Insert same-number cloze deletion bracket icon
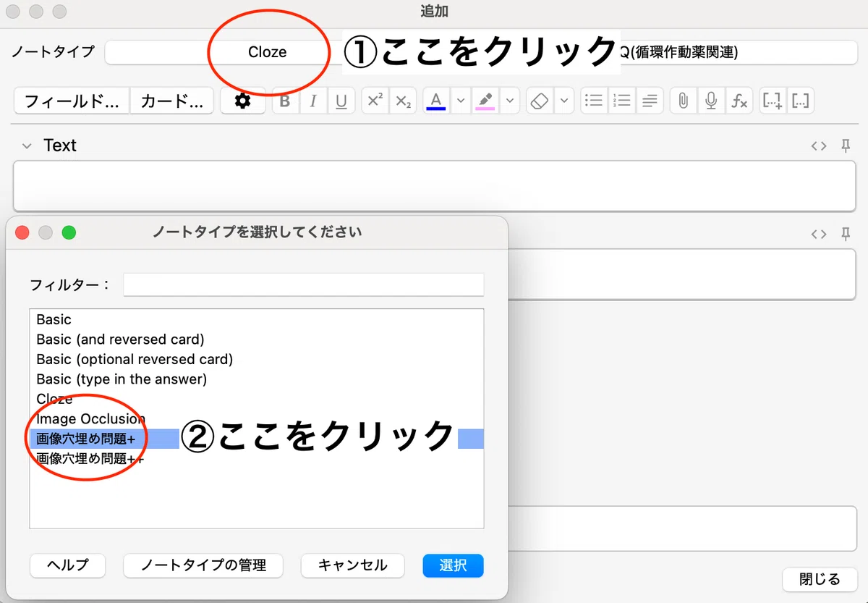Image resolution: width=868 pixels, height=603 pixels. pos(801,101)
